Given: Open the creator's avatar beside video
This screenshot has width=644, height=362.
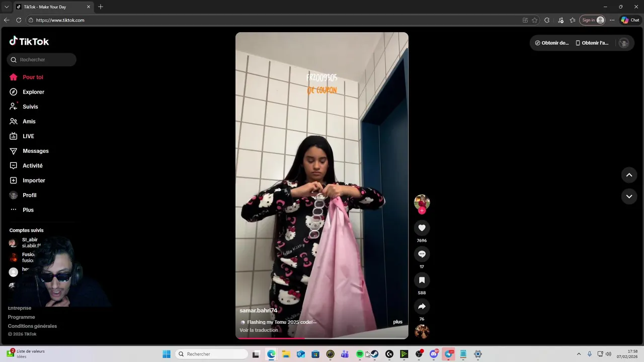Looking at the screenshot, I should pyautogui.click(x=422, y=202).
